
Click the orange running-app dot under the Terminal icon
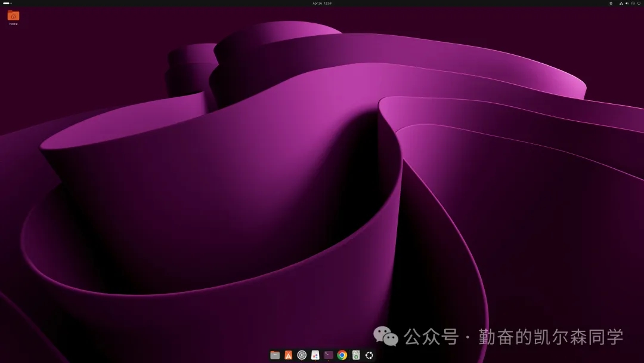(327, 361)
